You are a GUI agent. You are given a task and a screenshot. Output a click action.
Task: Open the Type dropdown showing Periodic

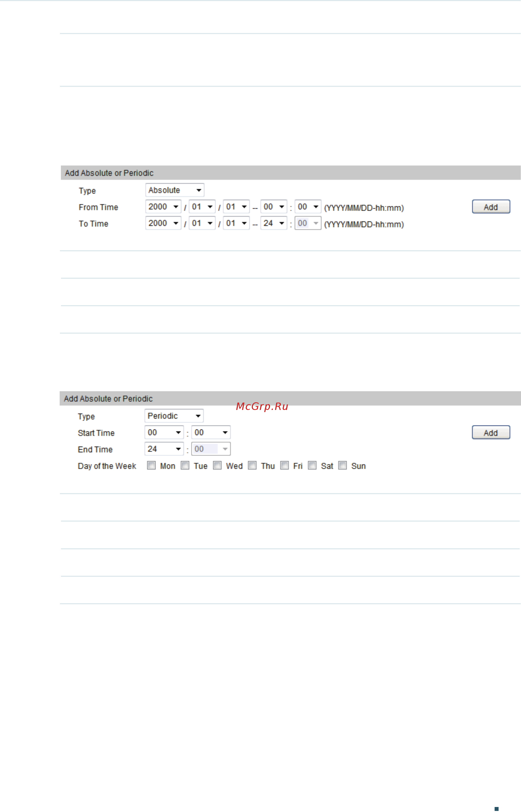click(174, 416)
